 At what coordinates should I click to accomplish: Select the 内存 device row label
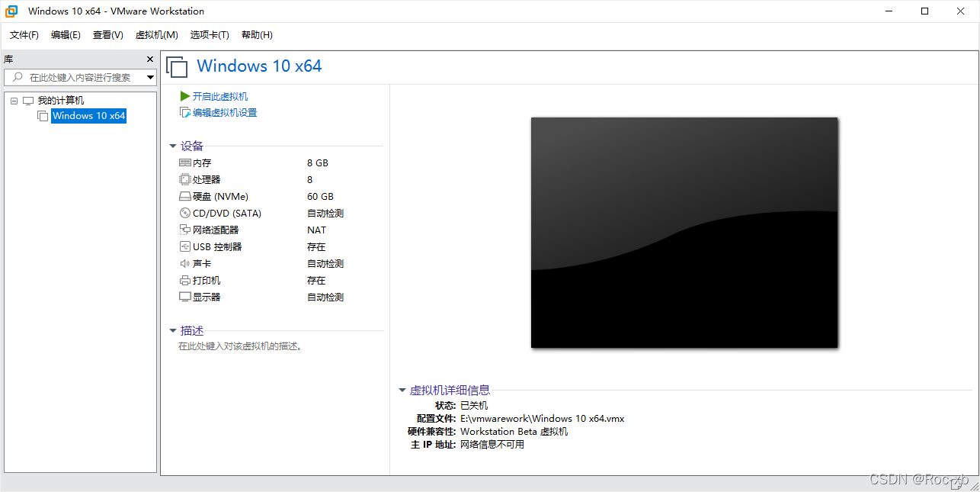point(202,163)
